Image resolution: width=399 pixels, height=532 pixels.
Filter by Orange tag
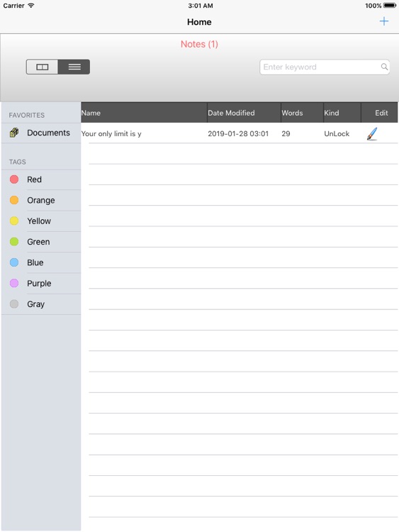[x=41, y=200]
